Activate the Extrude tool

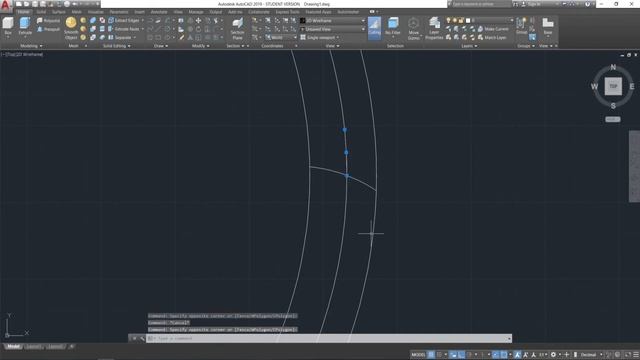[25, 27]
